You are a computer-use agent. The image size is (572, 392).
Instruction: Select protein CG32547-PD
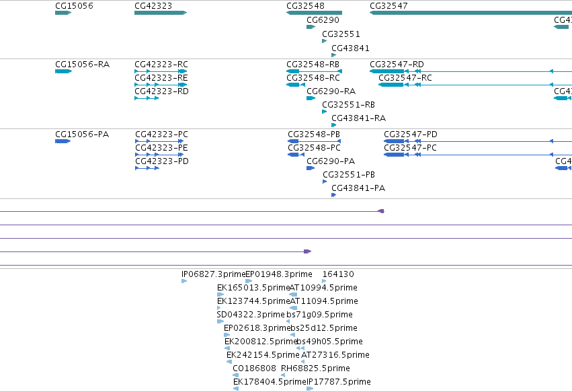[x=411, y=134]
